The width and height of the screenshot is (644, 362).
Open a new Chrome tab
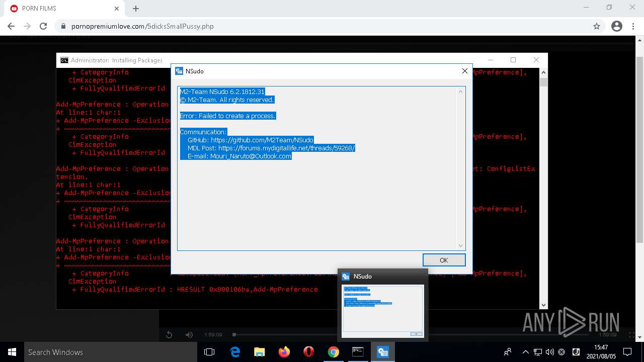[136, 9]
